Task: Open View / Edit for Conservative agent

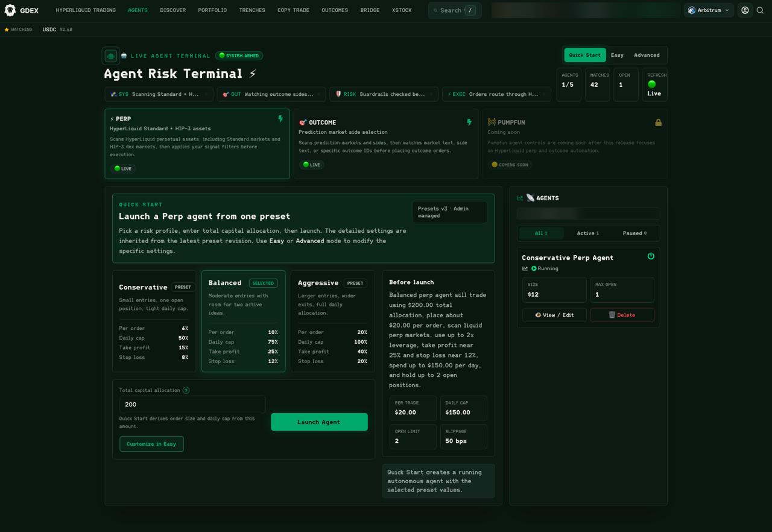Action: pyautogui.click(x=554, y=315)
